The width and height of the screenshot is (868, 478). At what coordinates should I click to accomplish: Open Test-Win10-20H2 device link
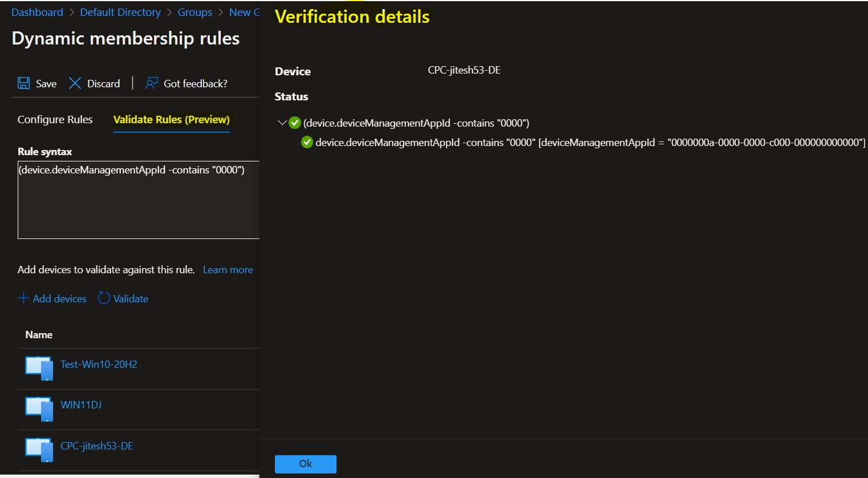[99, 364]
